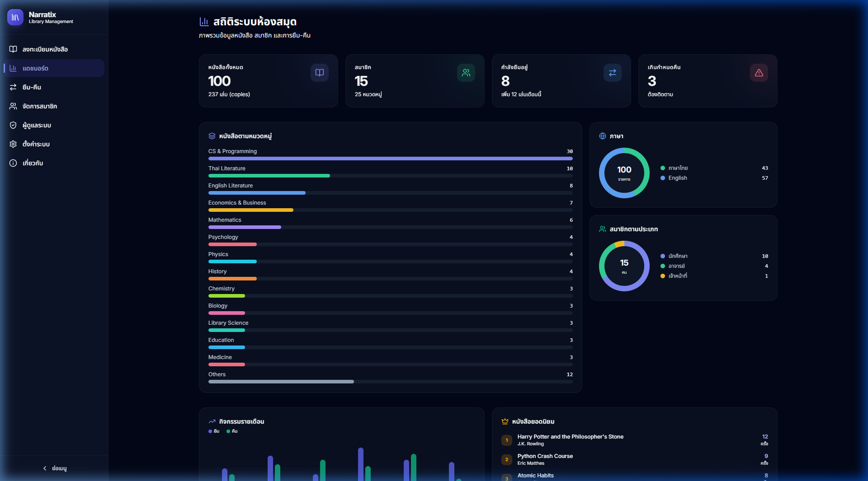Click the CS & Programming progress bar
The image size is (868, 481).
[390, 159]
